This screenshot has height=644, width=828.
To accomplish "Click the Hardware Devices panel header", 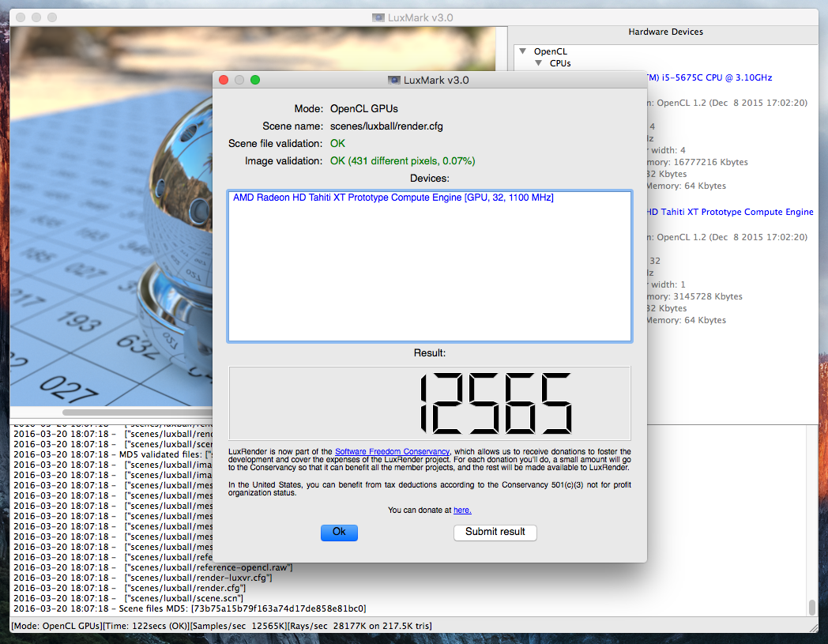I will click(665, 32).
